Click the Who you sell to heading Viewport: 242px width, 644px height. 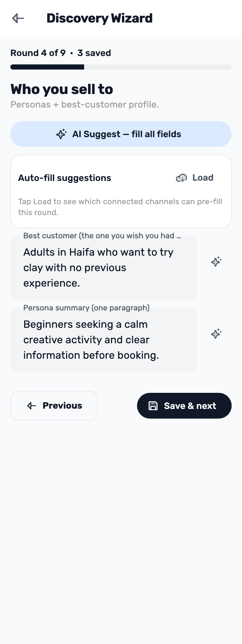[62, 89]
